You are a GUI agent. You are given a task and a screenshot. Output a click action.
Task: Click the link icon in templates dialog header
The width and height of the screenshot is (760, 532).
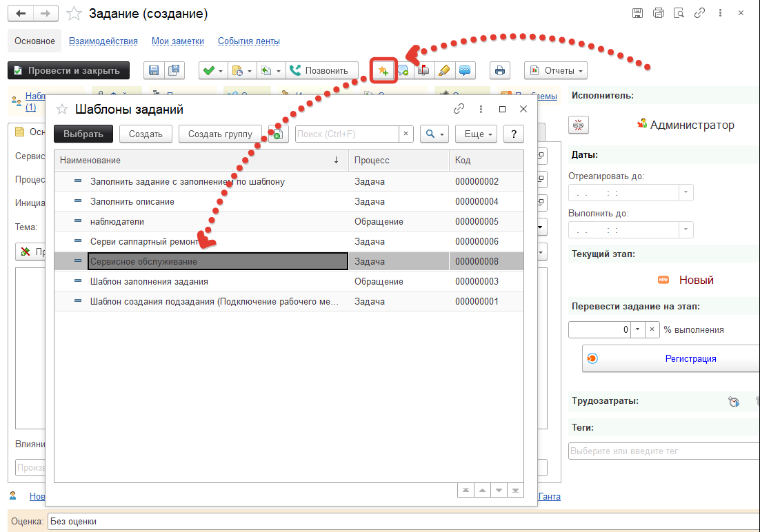click(x=459, y=109)
